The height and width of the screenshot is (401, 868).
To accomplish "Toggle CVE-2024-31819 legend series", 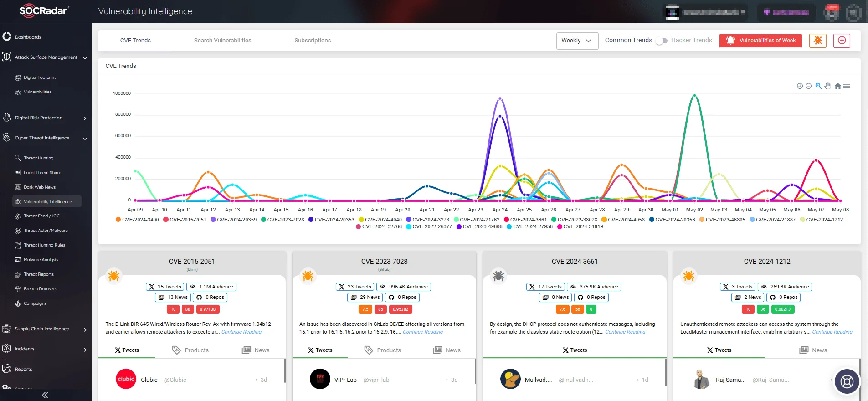I will click(580, 226).
